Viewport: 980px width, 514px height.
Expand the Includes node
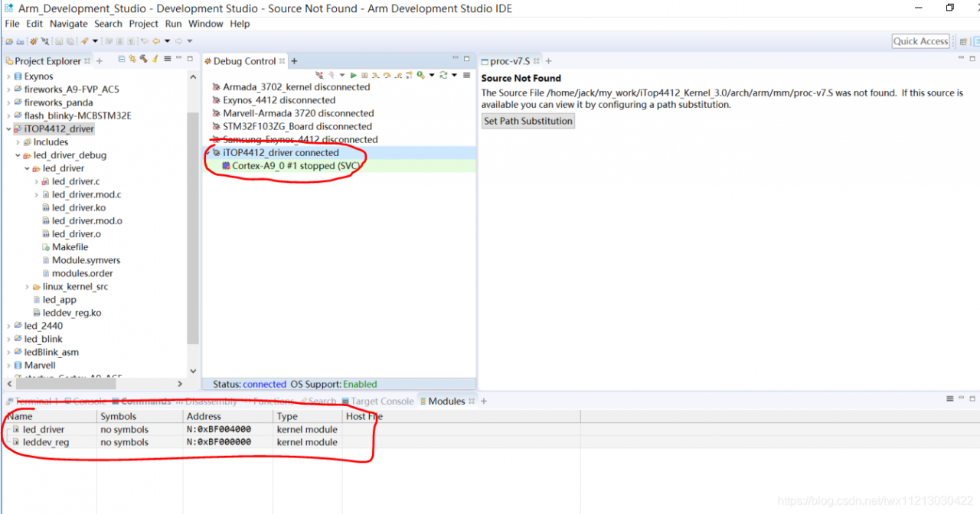click(x=18, y=142)
